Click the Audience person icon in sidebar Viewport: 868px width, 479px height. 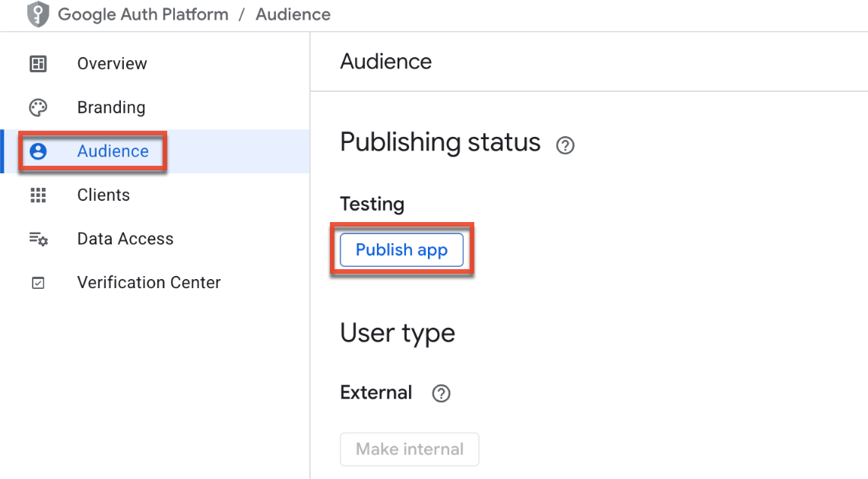click(38, 151)
